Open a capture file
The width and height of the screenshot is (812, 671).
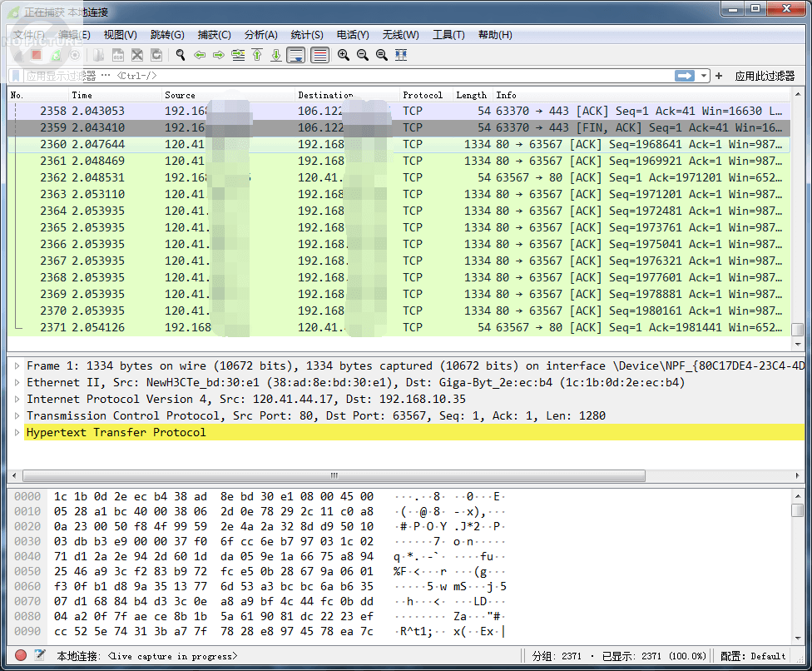[98, 55]
